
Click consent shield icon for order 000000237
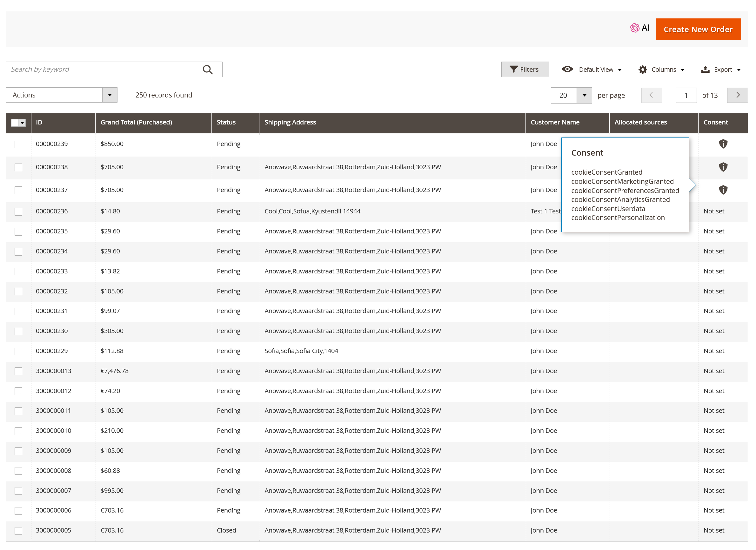pos(723,190)
